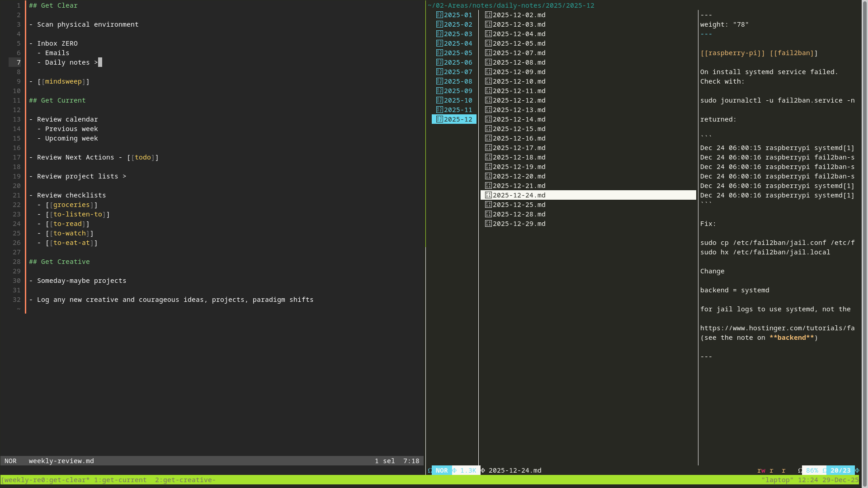Click the file icon beside 2025-12-24.md
Image resolution: width=868 pixels, height=488 pixels.
tap(488, 195)
